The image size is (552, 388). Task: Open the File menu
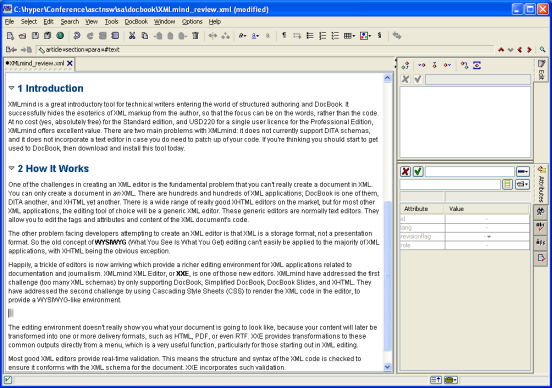tap(9, 22)
